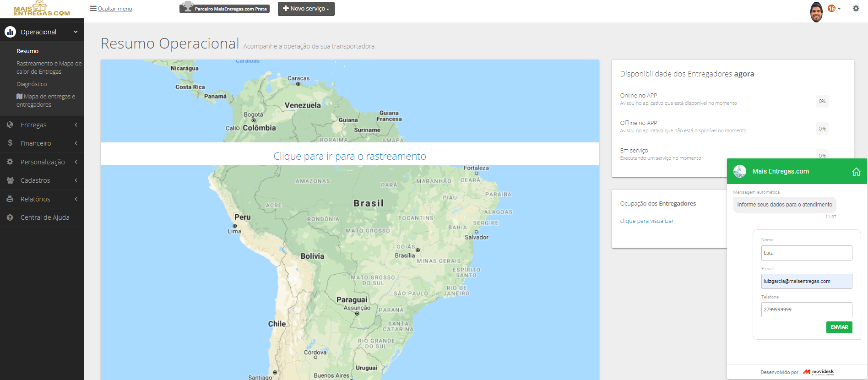This screenshot has width=868, height=380.
Task: Collapse the Operacional menu chevron
Action: [x=76, y=32]
